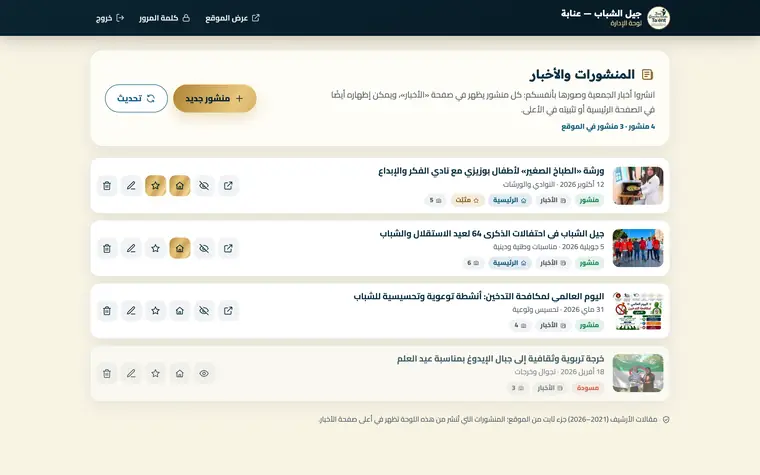The width and height of the screenshot is (760, 475).
Task: Click the summary 4 منشور · 3 منشور في الموقع
Action: (608, 127)
